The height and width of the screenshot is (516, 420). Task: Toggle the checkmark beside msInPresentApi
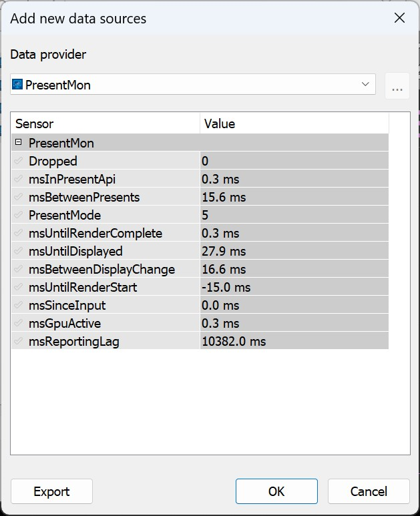point(19,179)
